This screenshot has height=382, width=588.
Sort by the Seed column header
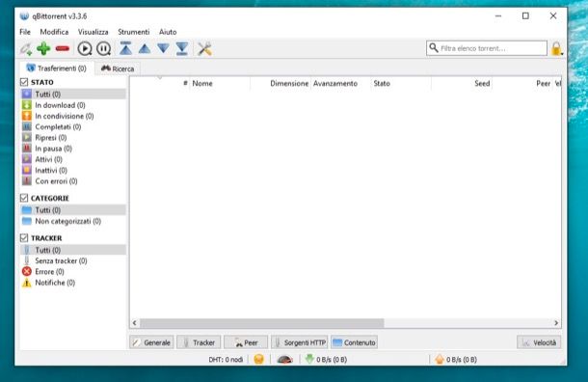coord(462,83)
